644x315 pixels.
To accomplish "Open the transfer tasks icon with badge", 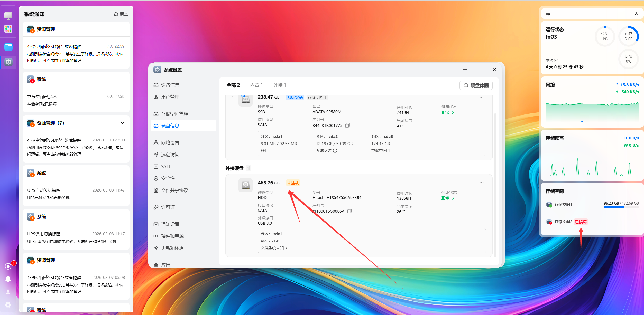I will (8, 266).
